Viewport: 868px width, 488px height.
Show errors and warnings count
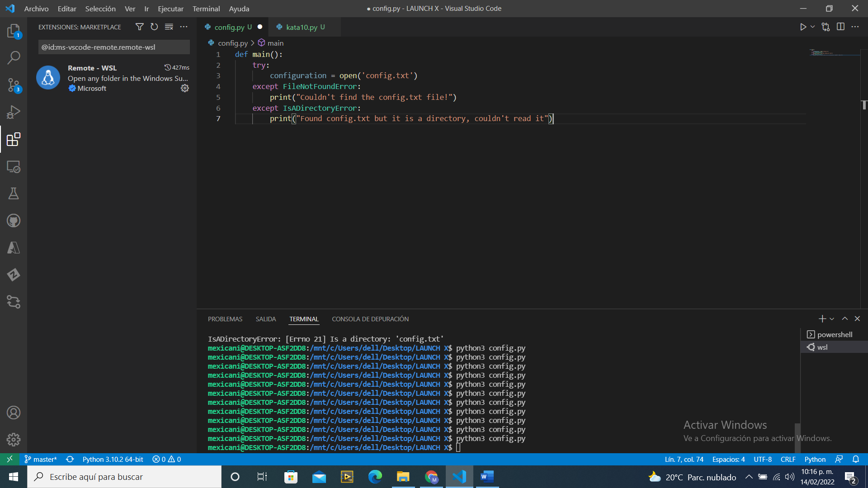[167, 459]
